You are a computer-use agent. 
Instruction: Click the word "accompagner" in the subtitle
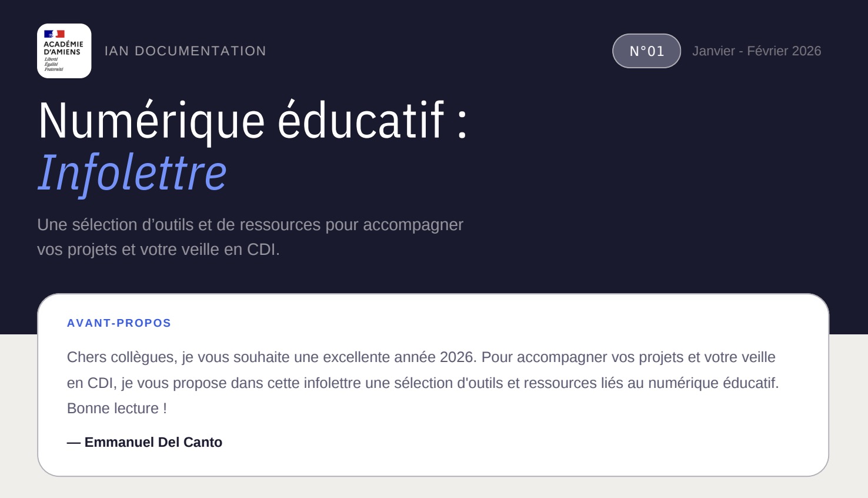(x=413, y=225)
